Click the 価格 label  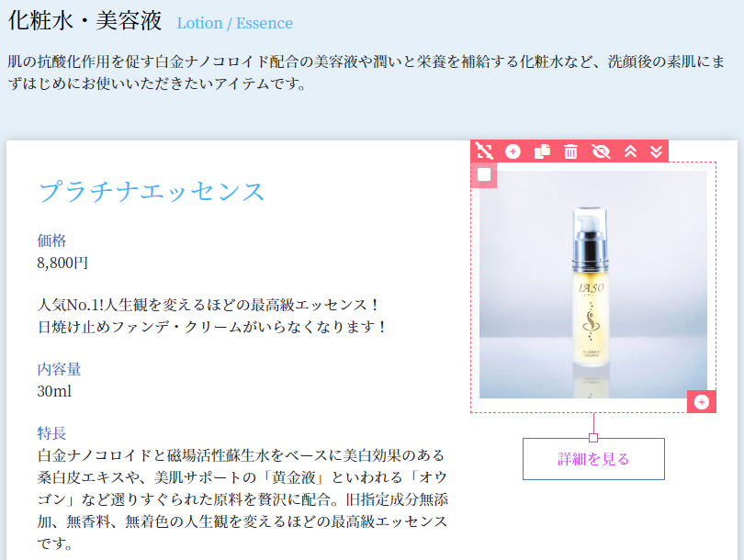coord(51,241)
